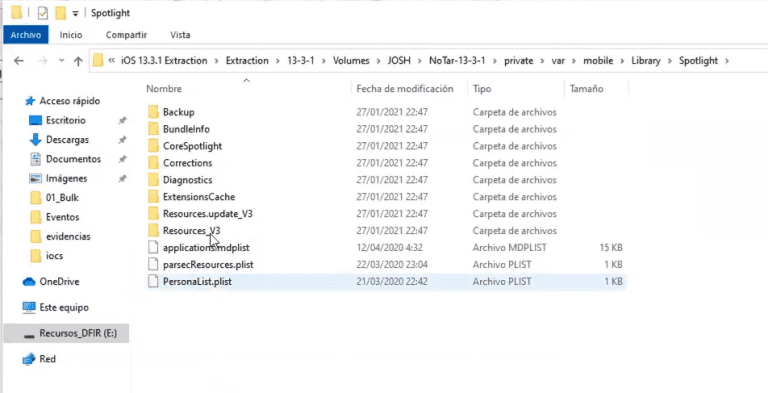The height and width of the screenshot is (393, 768).
Task: Select Este equipo in navigation pane
Action: [64, 308]
